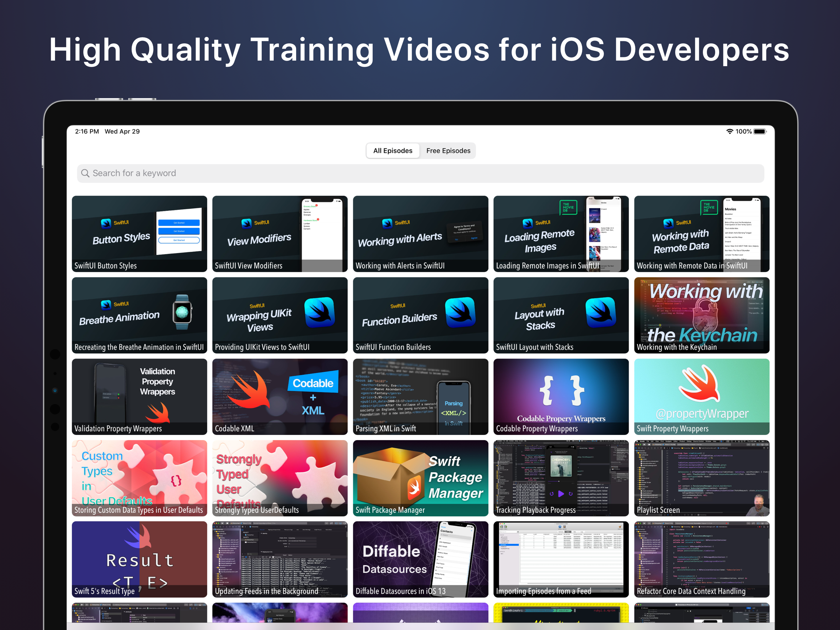Open Tracking Playback Progress episode

tap(561, 478)
